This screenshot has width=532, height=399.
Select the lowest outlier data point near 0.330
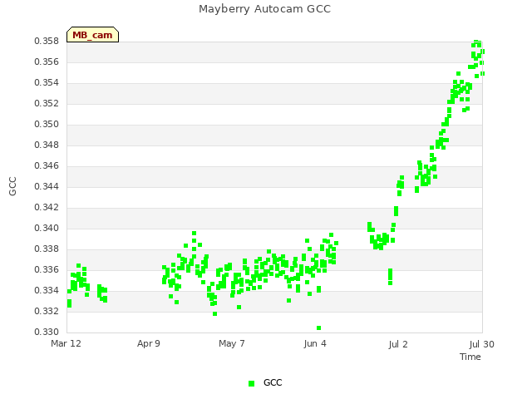coord(318,328)
